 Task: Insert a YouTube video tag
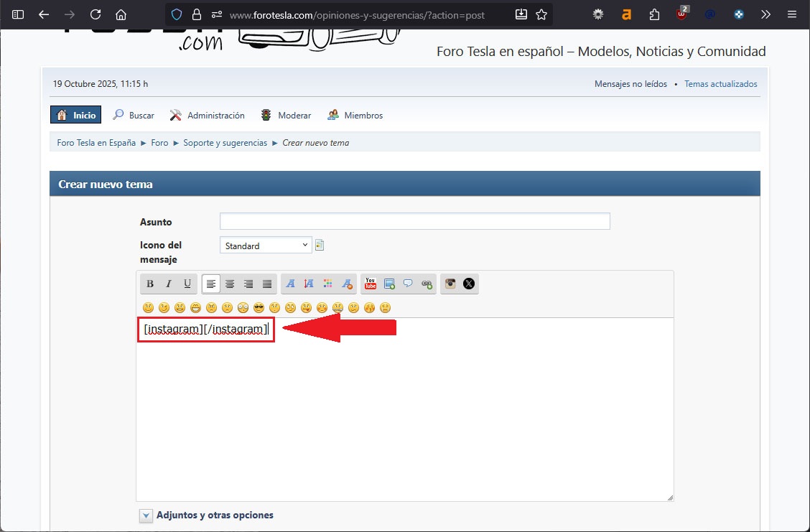[370, 284]
